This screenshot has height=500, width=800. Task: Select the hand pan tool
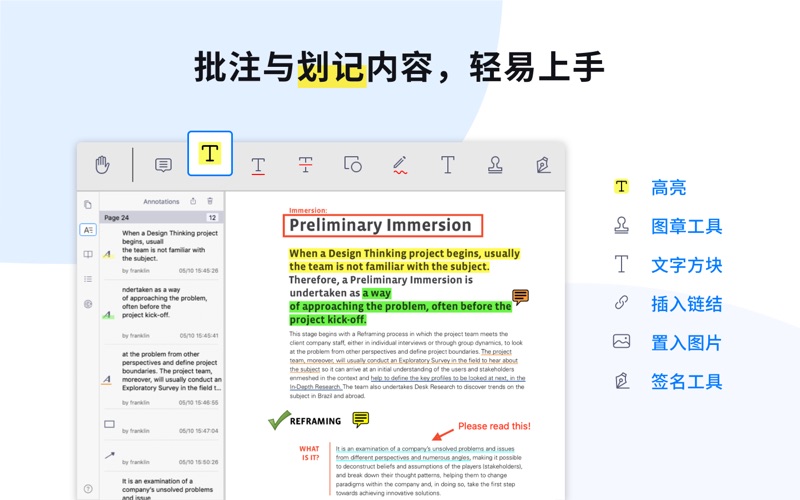102,165
